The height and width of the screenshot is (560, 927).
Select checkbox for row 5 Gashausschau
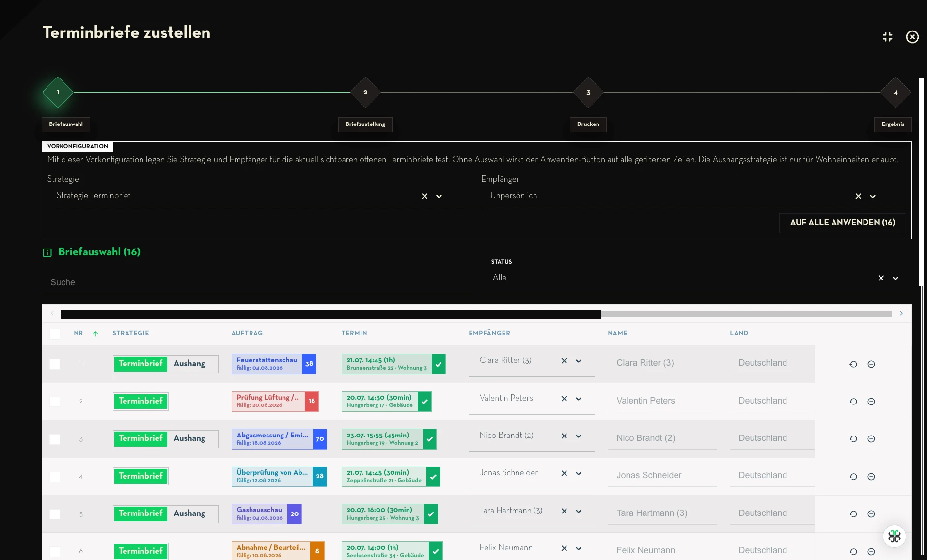[x=55, y=514]
